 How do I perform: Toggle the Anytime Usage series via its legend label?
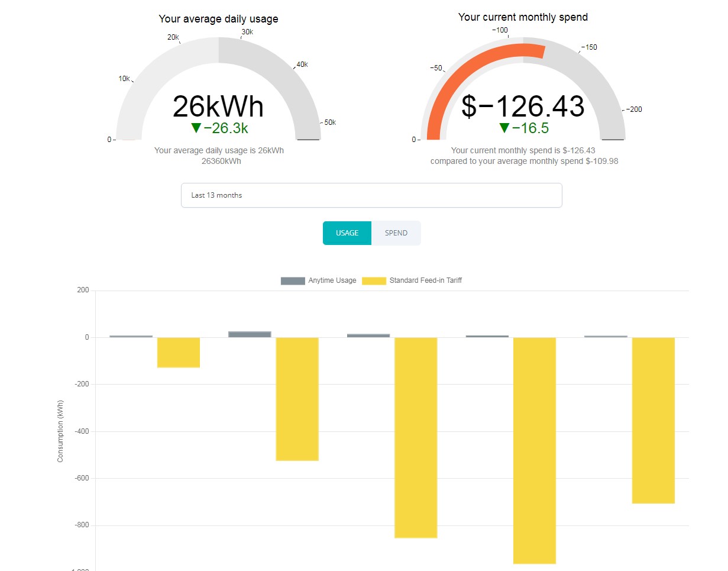[x=332, y=280]
